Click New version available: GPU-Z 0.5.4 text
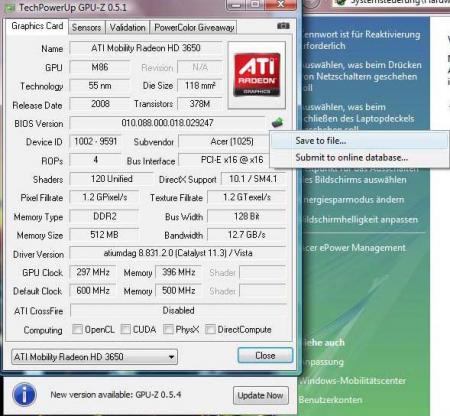This screenshot has width=450, height=416. click(116, 395)
